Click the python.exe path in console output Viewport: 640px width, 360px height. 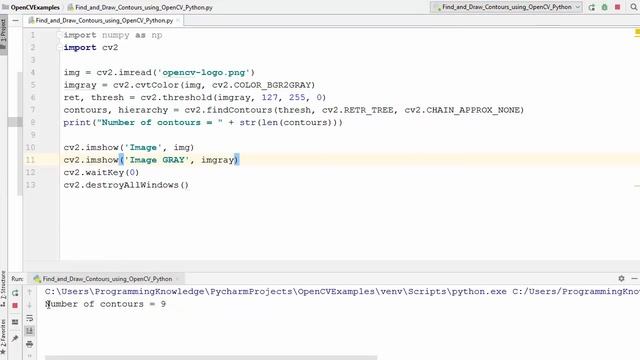(276, 291)
